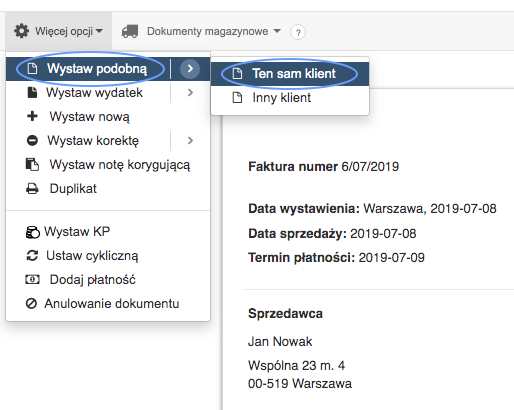Click the page icon beside Inny klient
Image resolution: width=514 pixels, height=410 pixels.
pos(237,98)
